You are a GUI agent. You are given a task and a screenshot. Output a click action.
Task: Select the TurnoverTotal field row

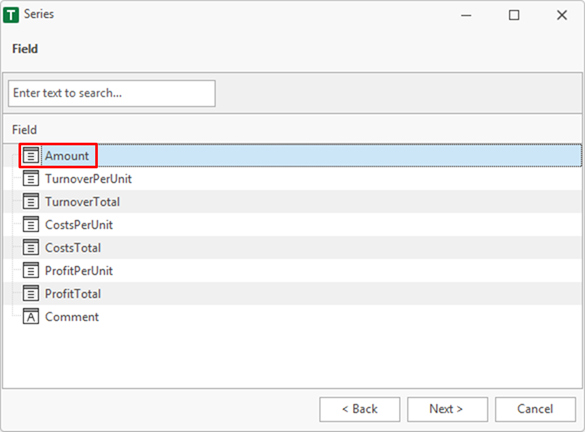coord(292,202)
